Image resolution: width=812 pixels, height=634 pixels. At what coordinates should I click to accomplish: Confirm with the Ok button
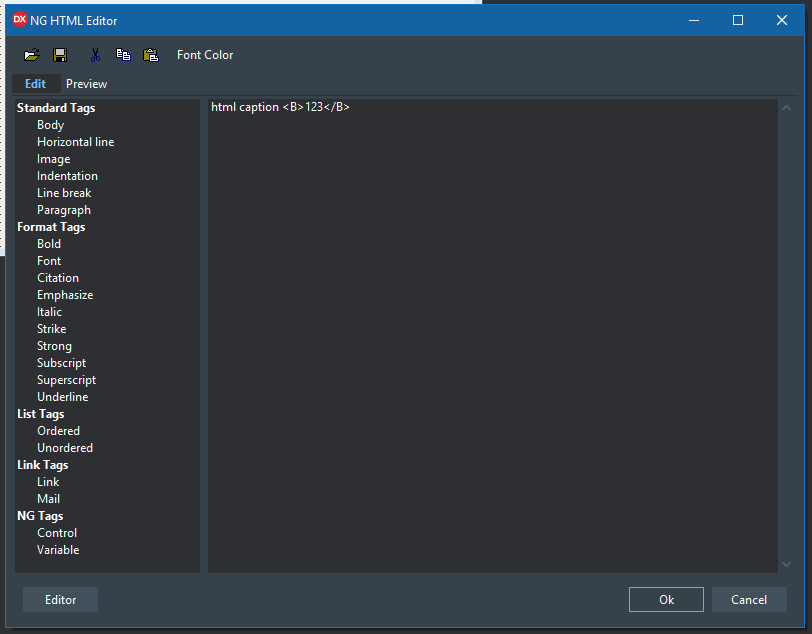click(666, 600)
